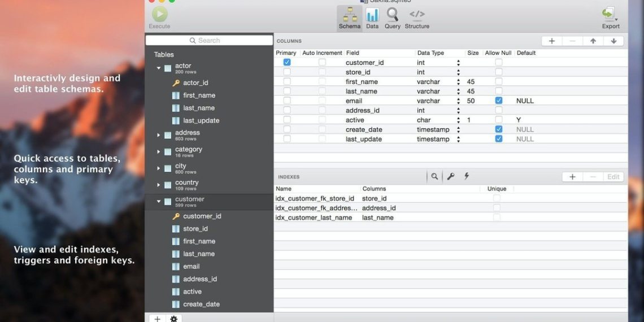
Task: Expand the address table in the sidebar
Action: click(x=159, y=135)
